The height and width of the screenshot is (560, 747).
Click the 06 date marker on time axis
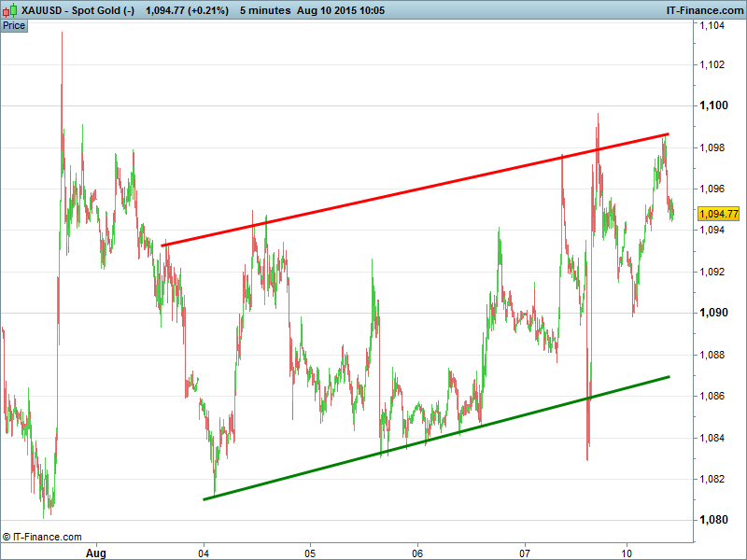[418, 553]
